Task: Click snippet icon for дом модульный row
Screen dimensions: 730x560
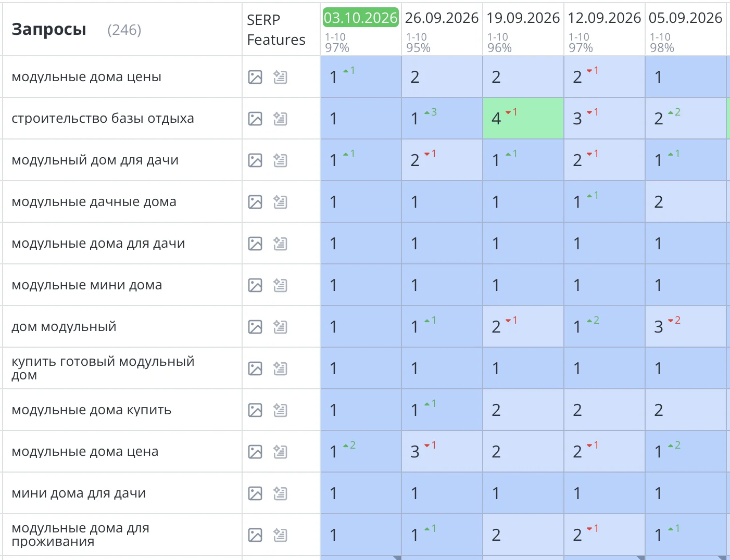Action: (x=280, y=327)
